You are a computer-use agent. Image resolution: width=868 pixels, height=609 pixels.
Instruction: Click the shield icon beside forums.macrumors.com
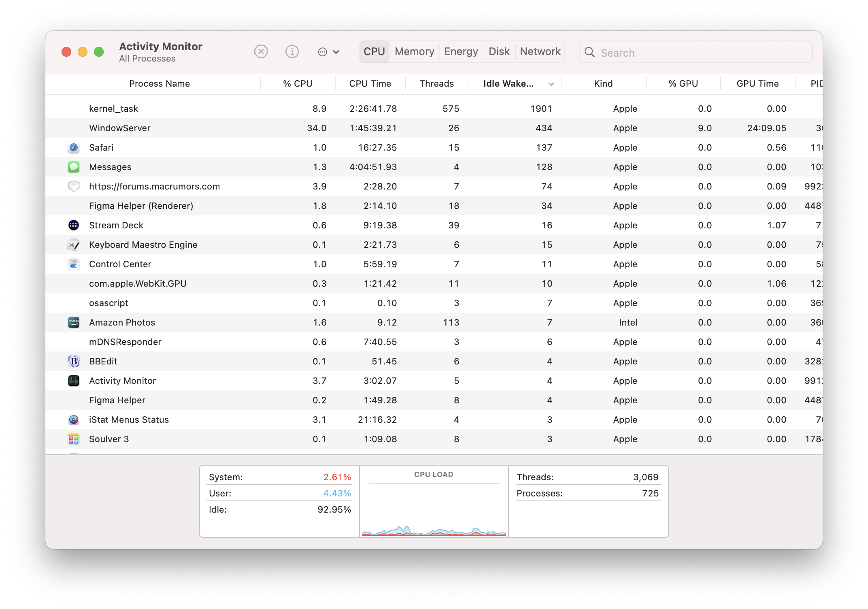[x=74, y=186]
